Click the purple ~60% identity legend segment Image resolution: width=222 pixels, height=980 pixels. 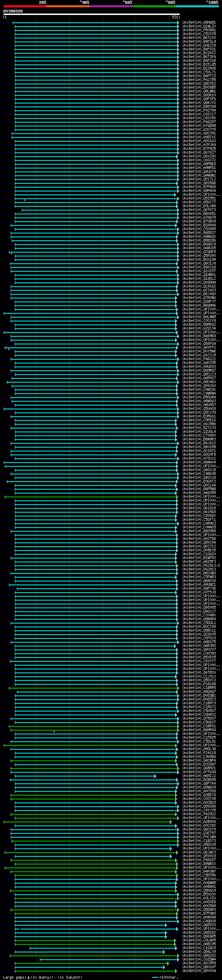111,6
